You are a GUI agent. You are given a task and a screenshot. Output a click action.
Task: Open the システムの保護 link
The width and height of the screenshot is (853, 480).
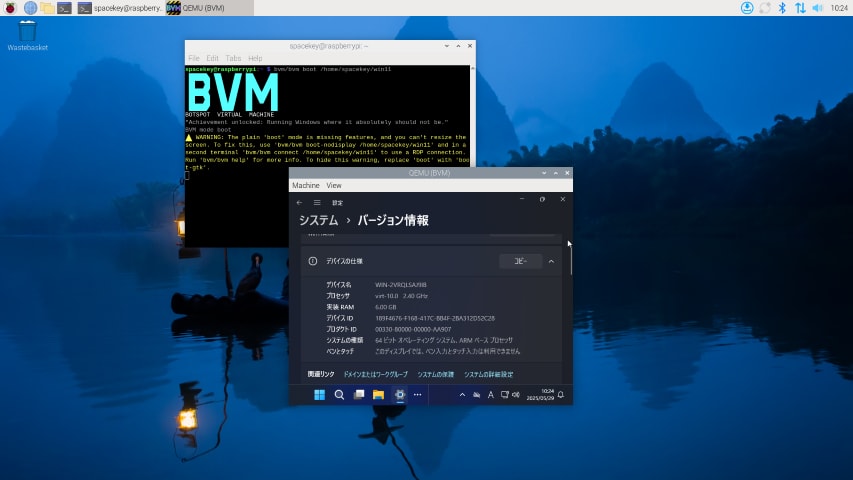(435, 374)
